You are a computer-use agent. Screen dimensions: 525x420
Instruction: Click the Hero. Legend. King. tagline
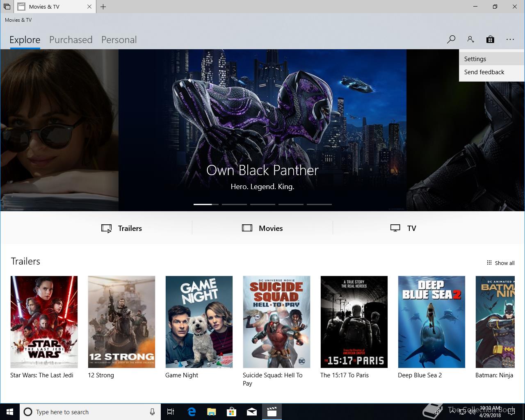point(262,187)
